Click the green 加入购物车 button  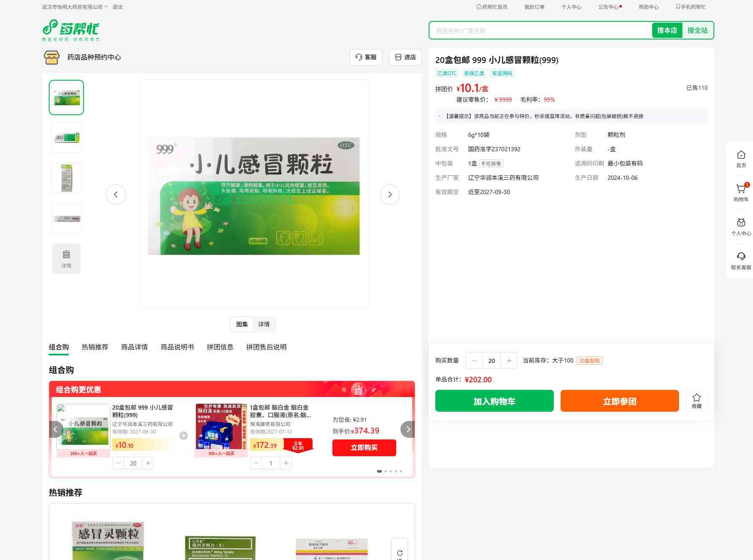point(494,401)
